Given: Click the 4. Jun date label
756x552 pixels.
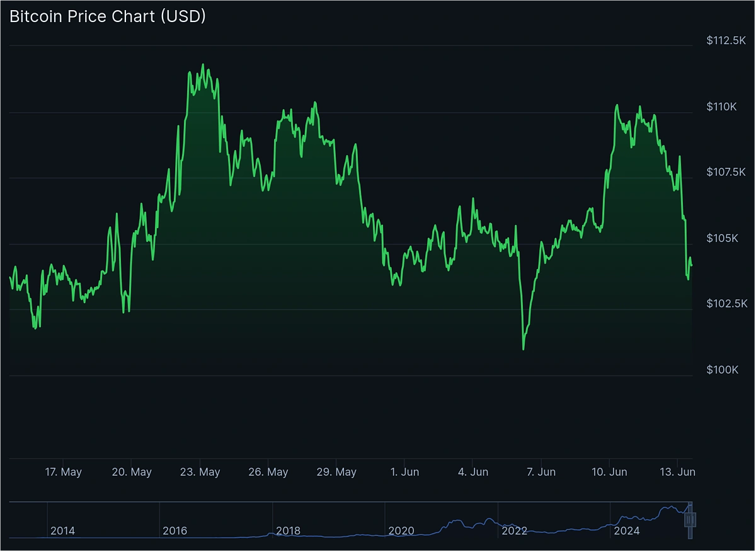Looking at the screenshot, I should click(472, 472).
